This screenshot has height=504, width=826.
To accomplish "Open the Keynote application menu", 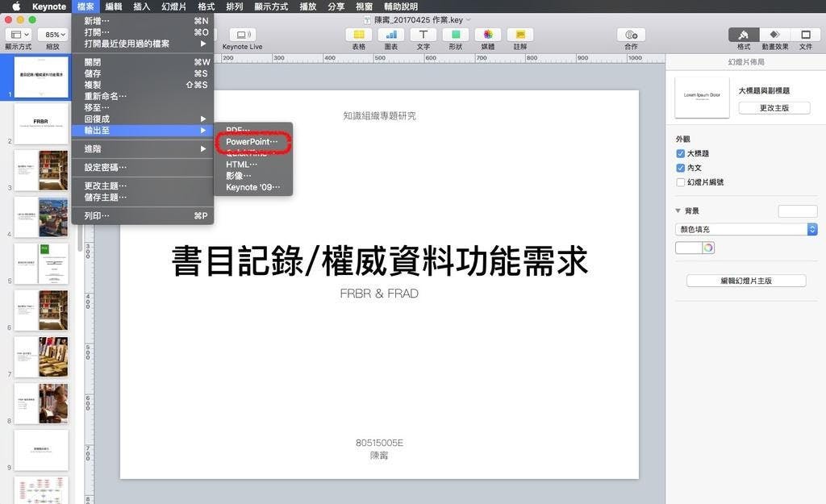I will [49, 6].
